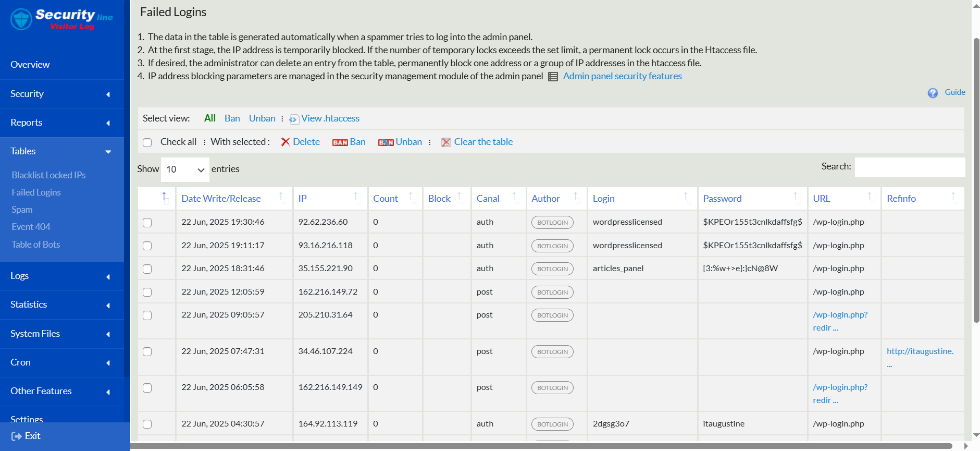Open Blacklist Locked IPs table
This screenshot has height=451, width=980.
tap(48, 175)
